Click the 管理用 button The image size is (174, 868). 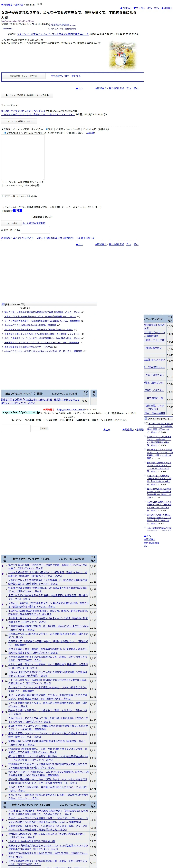[44, 429]
